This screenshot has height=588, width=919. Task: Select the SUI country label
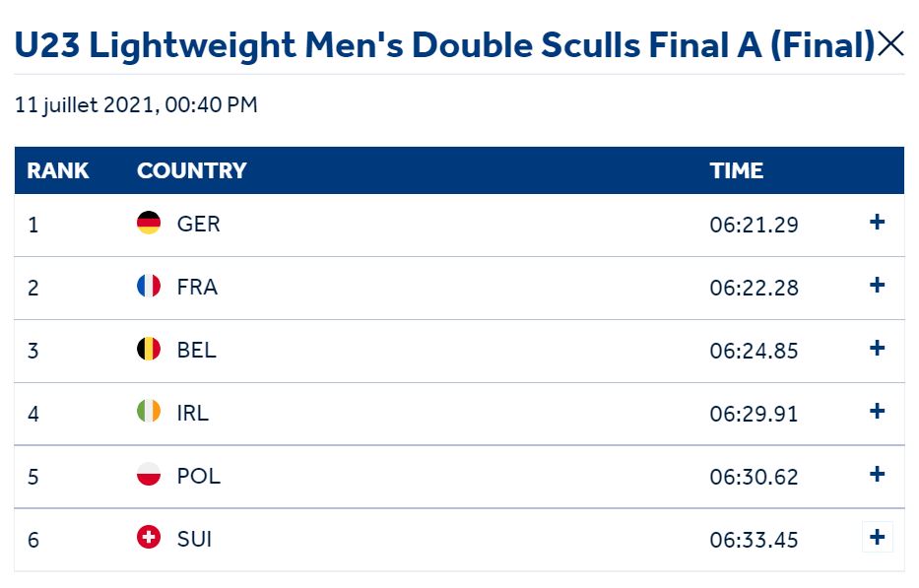[x=194, y=539]
